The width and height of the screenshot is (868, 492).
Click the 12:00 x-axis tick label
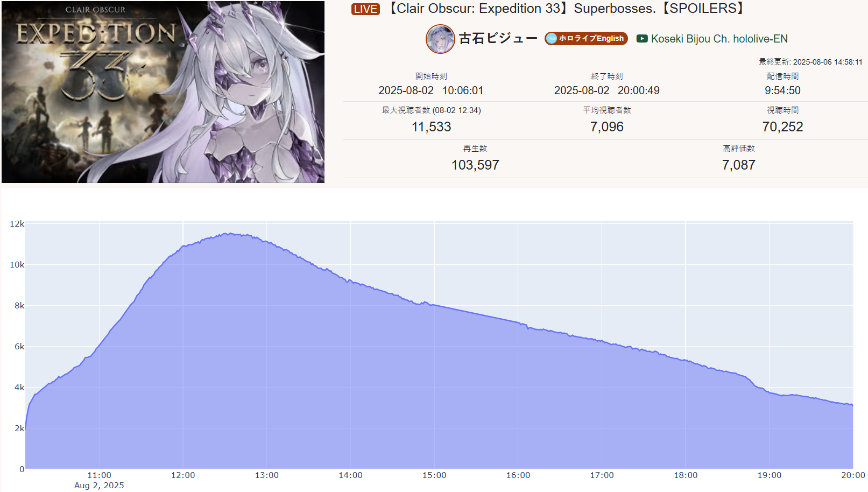pos(183,475)
